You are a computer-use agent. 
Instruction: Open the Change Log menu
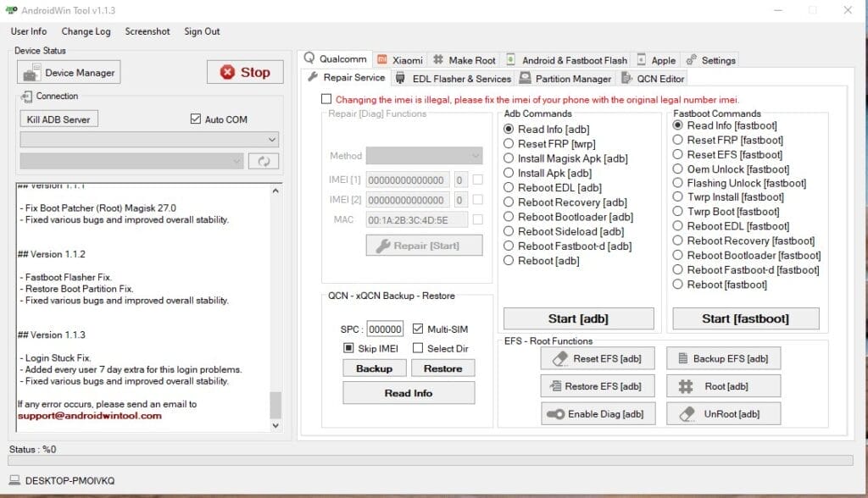point(86,31)
